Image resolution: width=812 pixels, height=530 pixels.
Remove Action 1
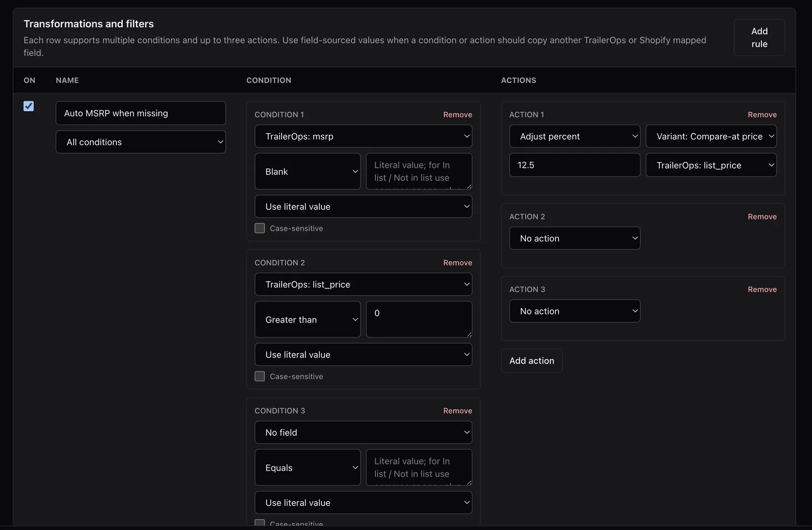(762, 115)
